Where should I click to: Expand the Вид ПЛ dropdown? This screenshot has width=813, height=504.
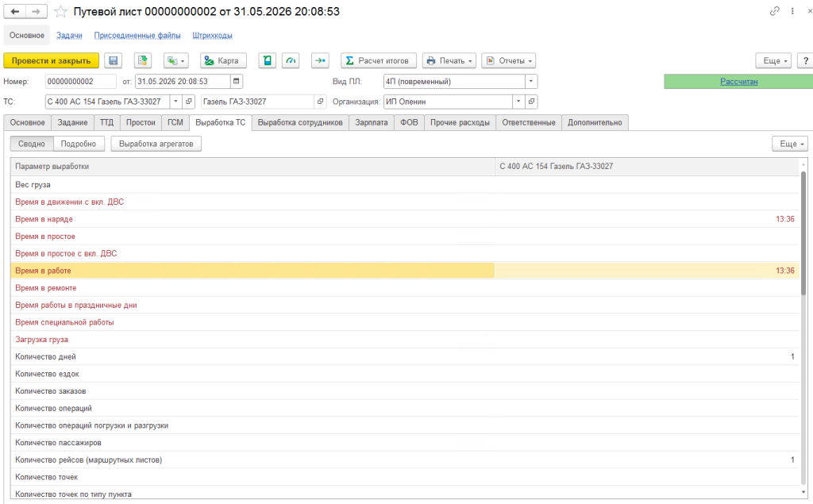tap(531, 82)
